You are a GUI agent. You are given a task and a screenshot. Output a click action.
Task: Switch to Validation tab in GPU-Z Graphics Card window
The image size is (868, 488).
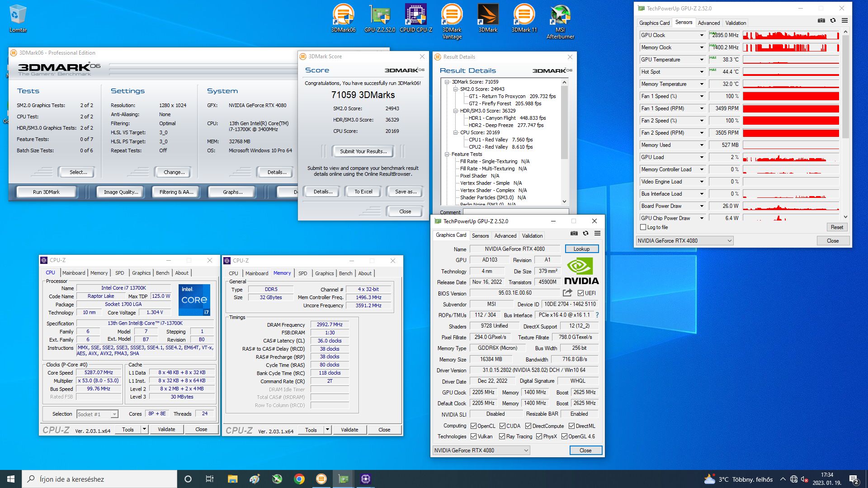tap(532, 236)
